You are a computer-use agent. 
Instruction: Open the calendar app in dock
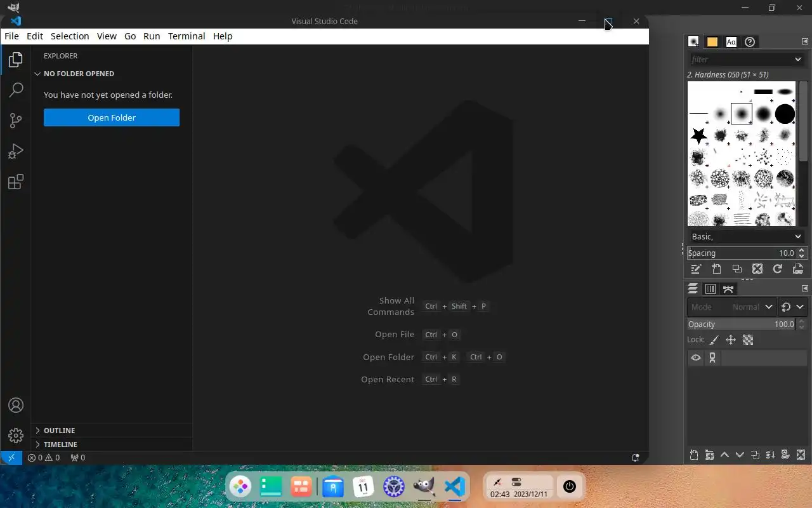point(363,487)
